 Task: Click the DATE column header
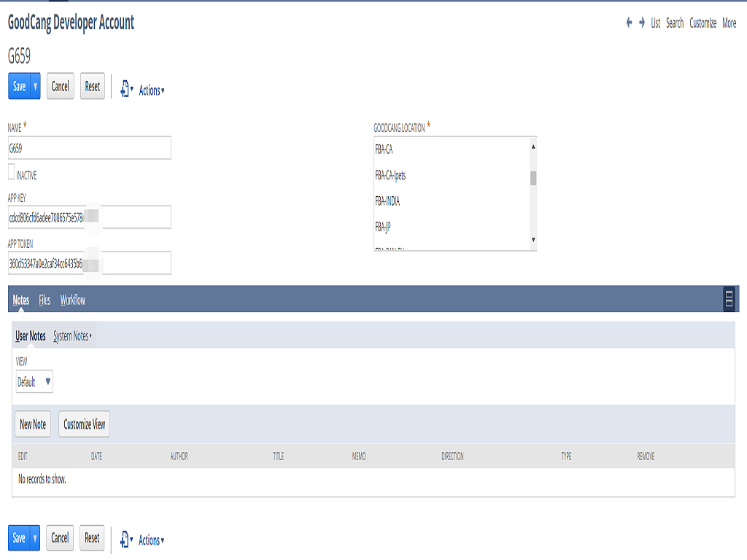[96, 456]
